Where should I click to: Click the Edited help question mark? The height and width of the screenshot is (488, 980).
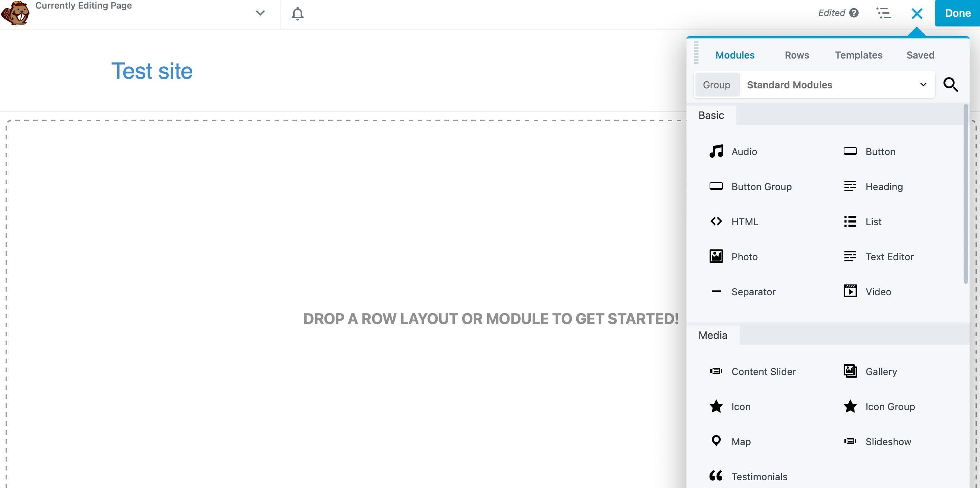[854, 13]
